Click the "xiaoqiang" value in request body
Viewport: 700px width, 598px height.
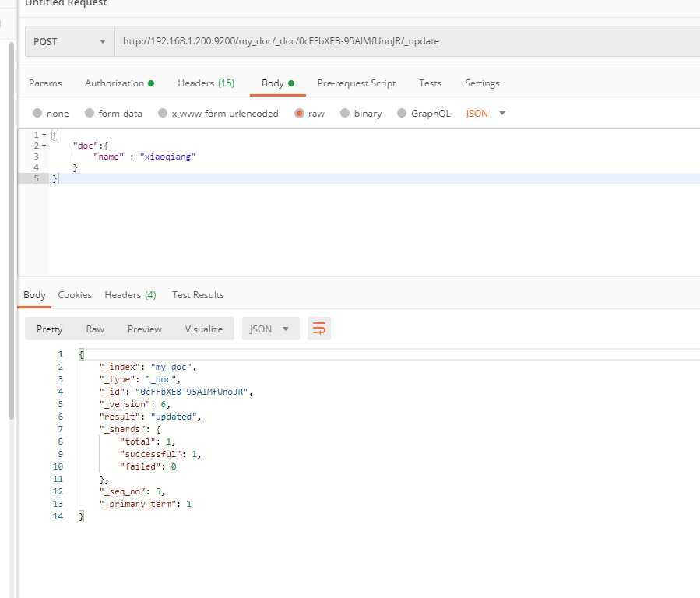(167, 157)
